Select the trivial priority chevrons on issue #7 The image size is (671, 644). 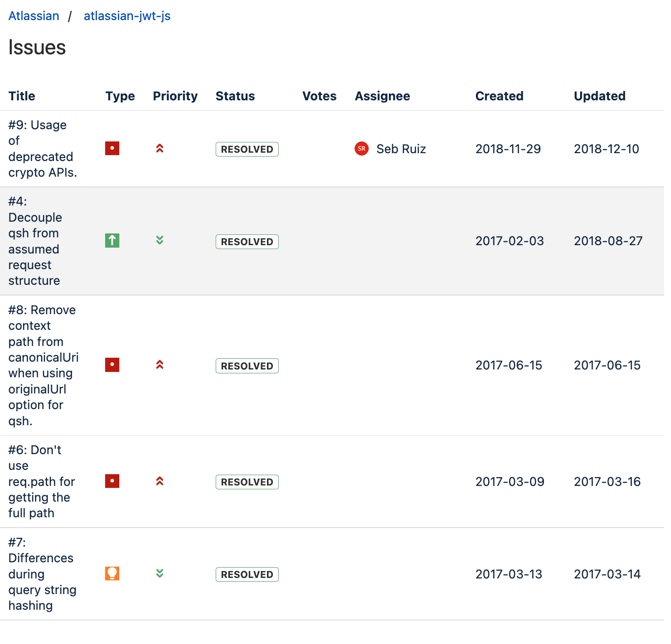159,574
